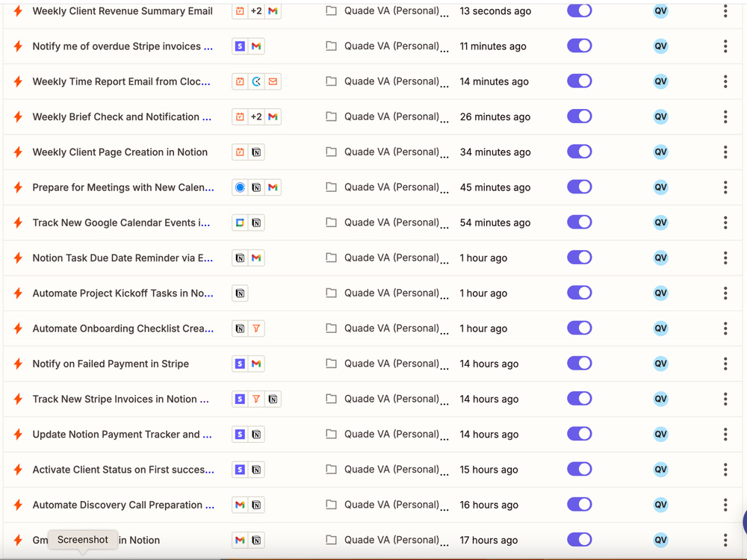Toggle Track New Google Calendar Events zap switch
747x560 pixels.
coord(580,222)
